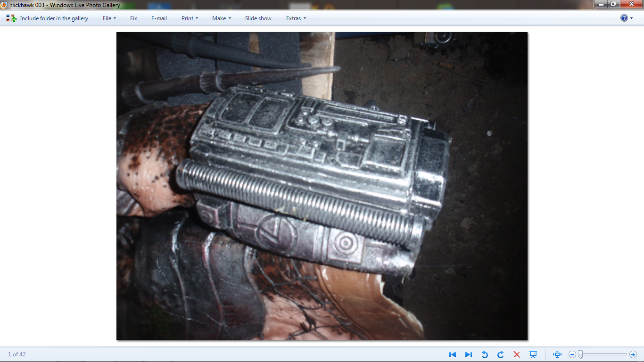
Task: Play slide show from the bottom bar icon
Action: pos(533,354)
